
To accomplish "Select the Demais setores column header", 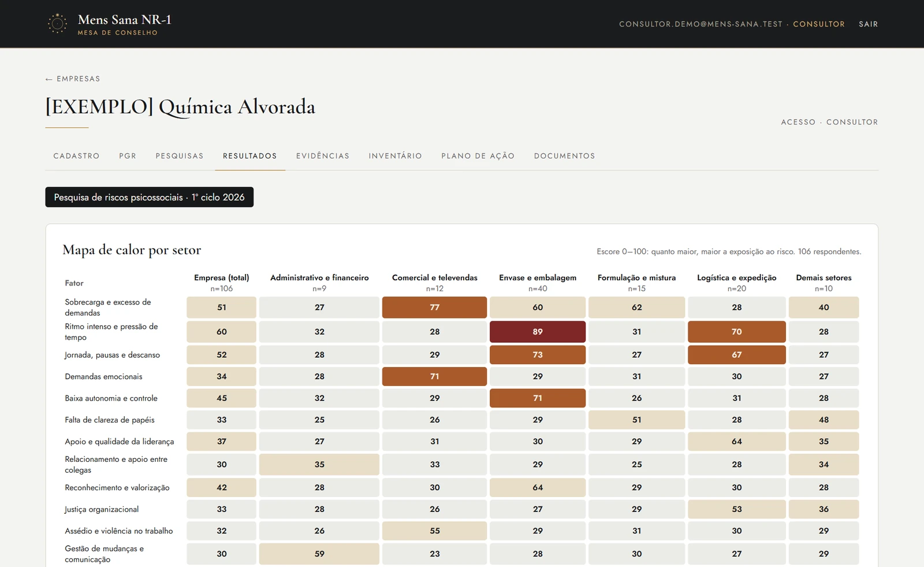I will (824, 283).
